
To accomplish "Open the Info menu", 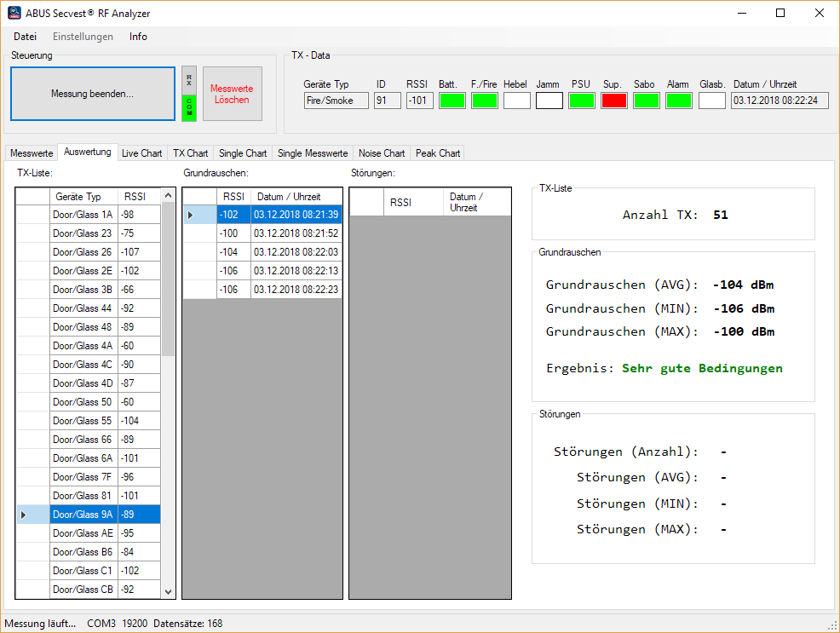I will point(138,37).
